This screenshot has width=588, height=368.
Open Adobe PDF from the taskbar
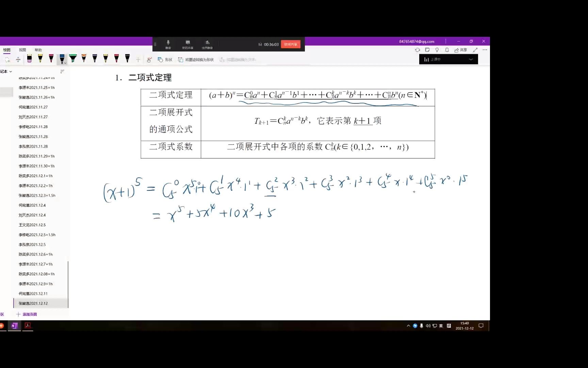point(28,326)
